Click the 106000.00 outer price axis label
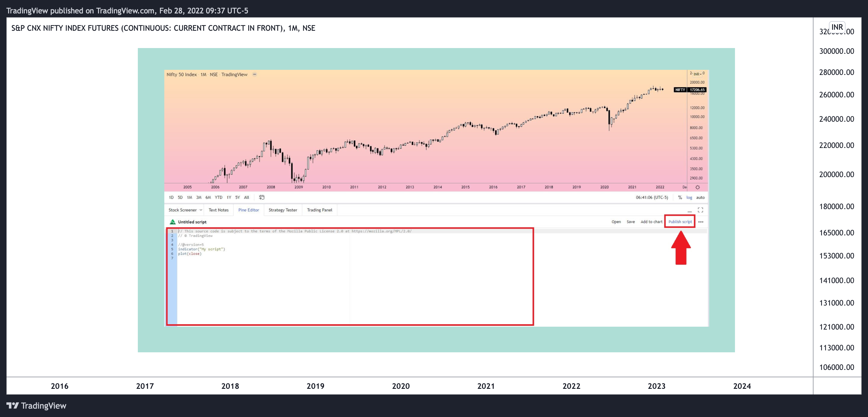Screen dimensions: 868x417 (x=836, y=367)
